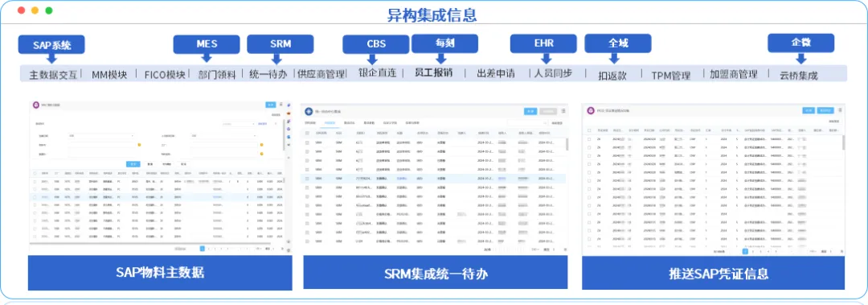Screen dimensions: 868x305
Task: Open the TPM管理 item
Action: point(671,76)
